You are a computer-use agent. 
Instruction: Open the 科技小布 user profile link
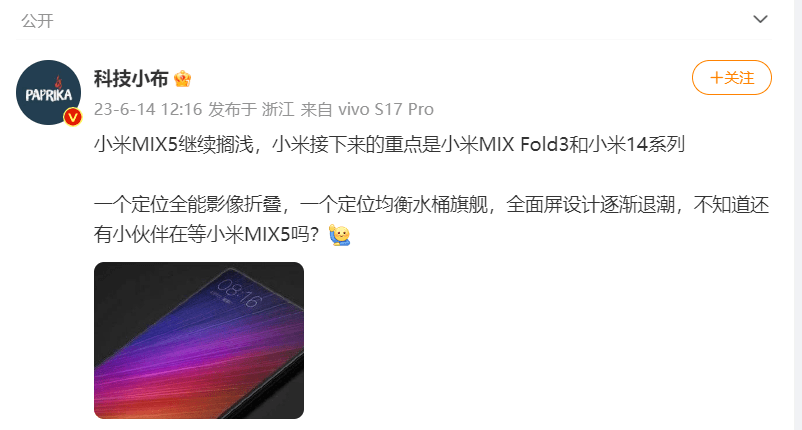tap(131, 79)
